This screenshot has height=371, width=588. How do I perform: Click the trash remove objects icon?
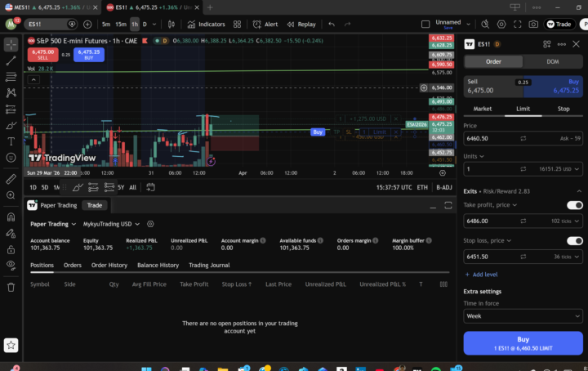[11, 288]
